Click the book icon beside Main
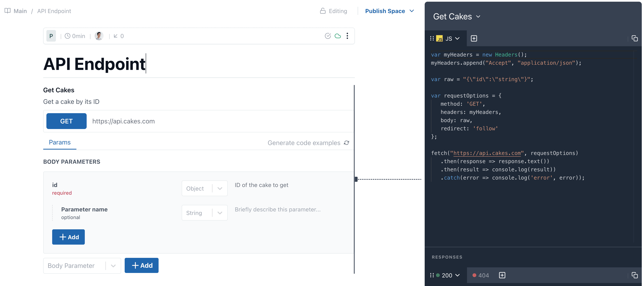Viewport: 644px width, 286px height. pos(7,11)
